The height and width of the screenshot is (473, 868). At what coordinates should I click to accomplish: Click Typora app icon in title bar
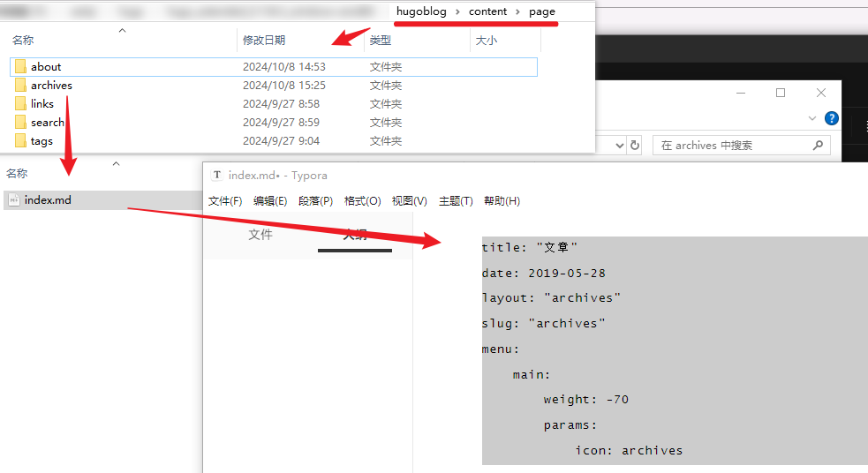217,176
